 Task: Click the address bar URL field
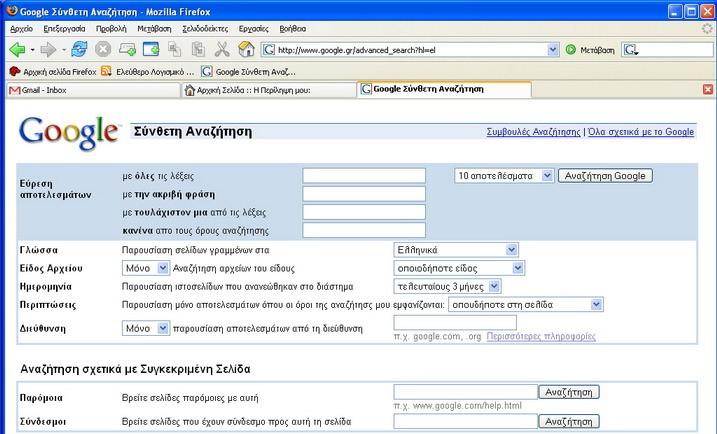tap(412, 50)
